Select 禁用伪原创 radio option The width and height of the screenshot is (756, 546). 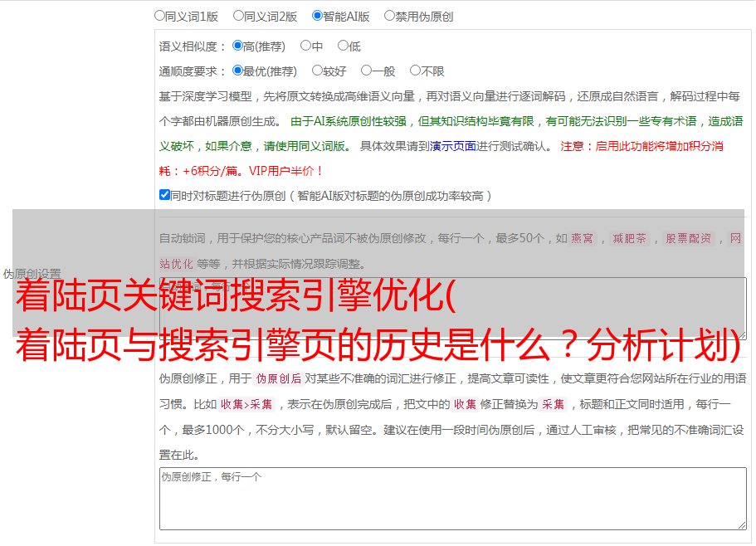389,16
